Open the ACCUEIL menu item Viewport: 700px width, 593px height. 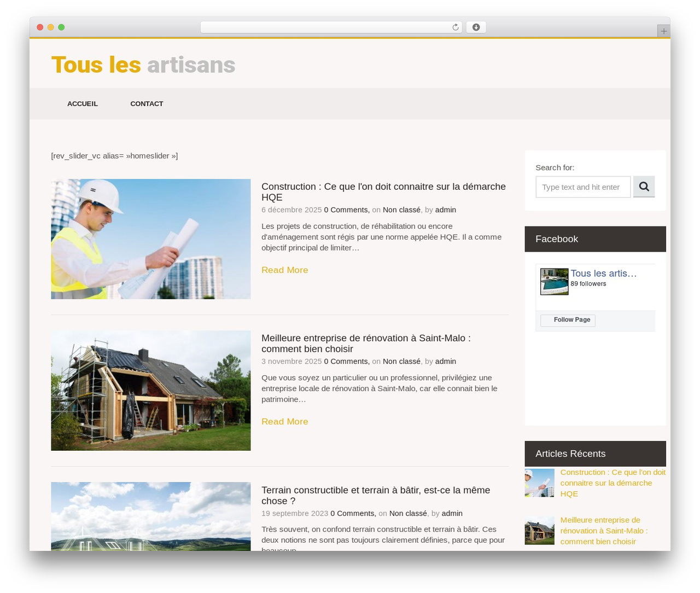[x=83, y=104]
